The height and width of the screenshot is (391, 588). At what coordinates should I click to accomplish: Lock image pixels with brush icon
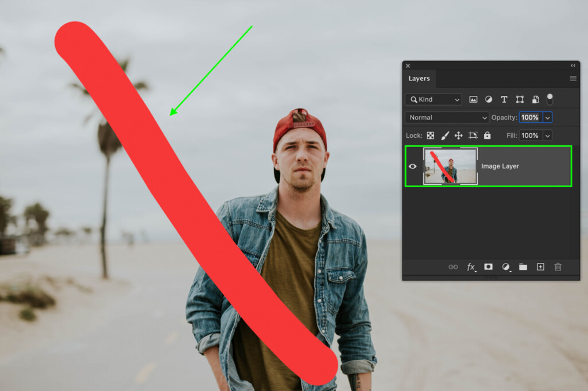pos(445,136)
